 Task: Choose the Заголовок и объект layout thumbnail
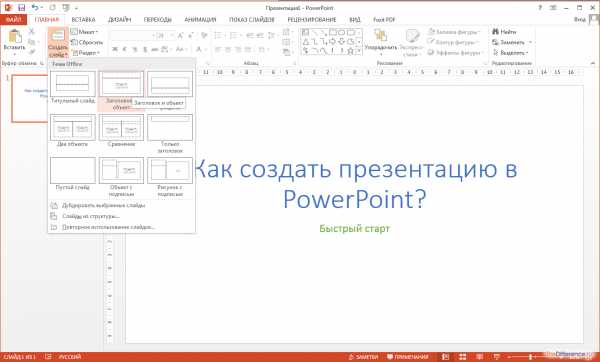coord(121,84)
